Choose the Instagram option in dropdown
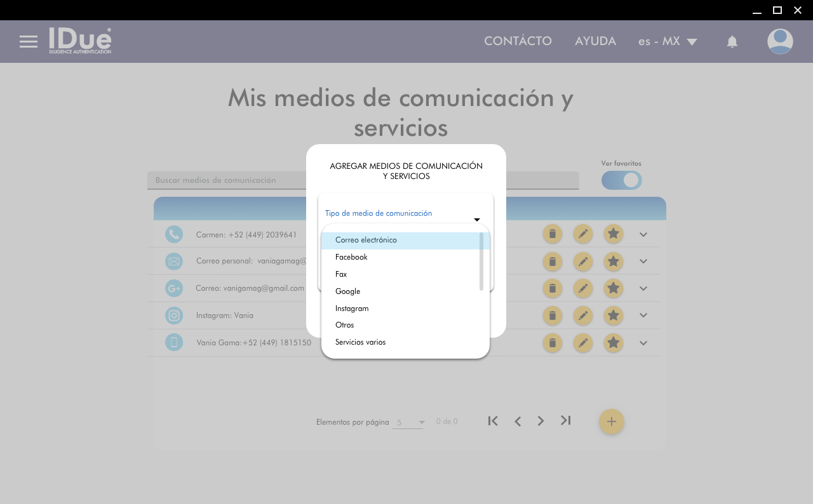The height and width of the screenshot is (504, 813). point(352,308)
